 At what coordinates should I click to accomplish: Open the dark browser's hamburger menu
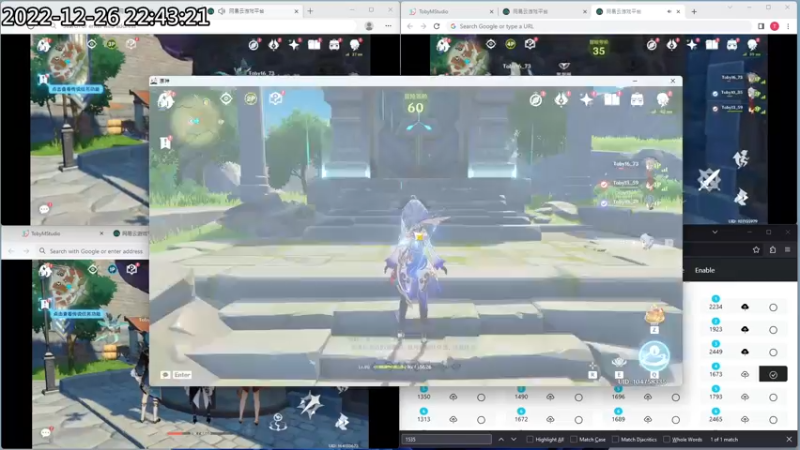[x=788, y=249]
